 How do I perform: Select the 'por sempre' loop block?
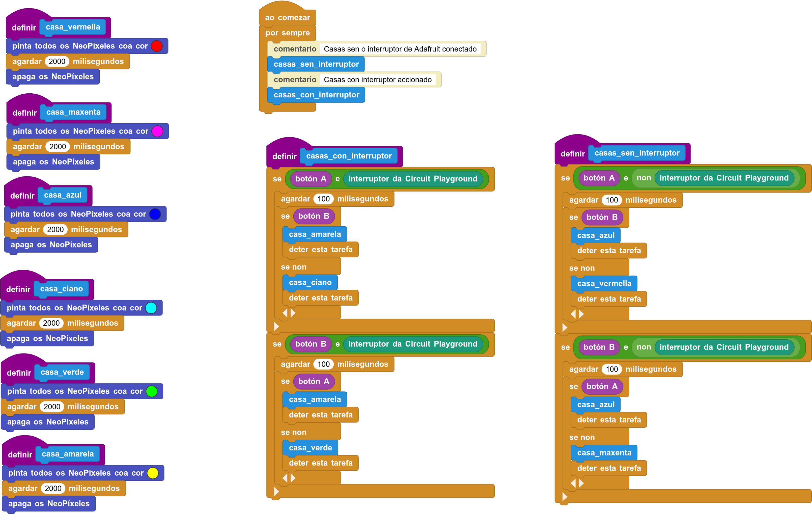coord(287,33)
